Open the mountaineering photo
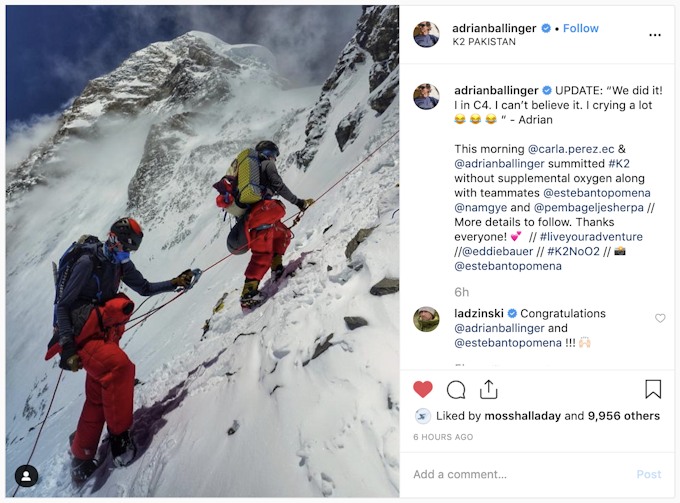This screenshot has width=680, height=503. pyautogui.click(x=203, y=251)
